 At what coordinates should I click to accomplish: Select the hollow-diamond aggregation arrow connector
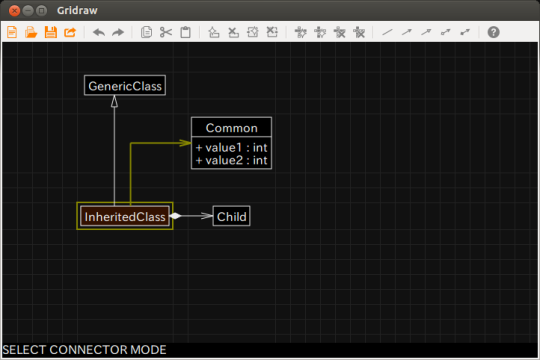click(x=446, y=32)
